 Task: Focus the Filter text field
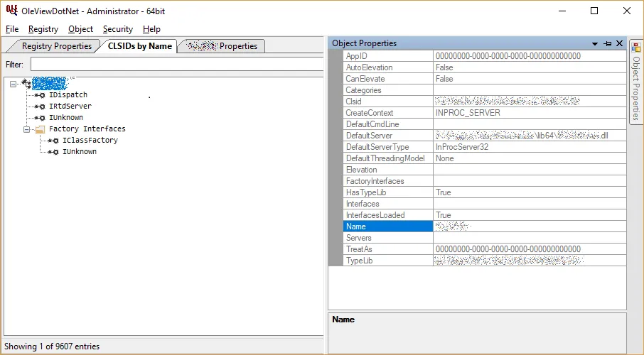click(x=177, y=65)
